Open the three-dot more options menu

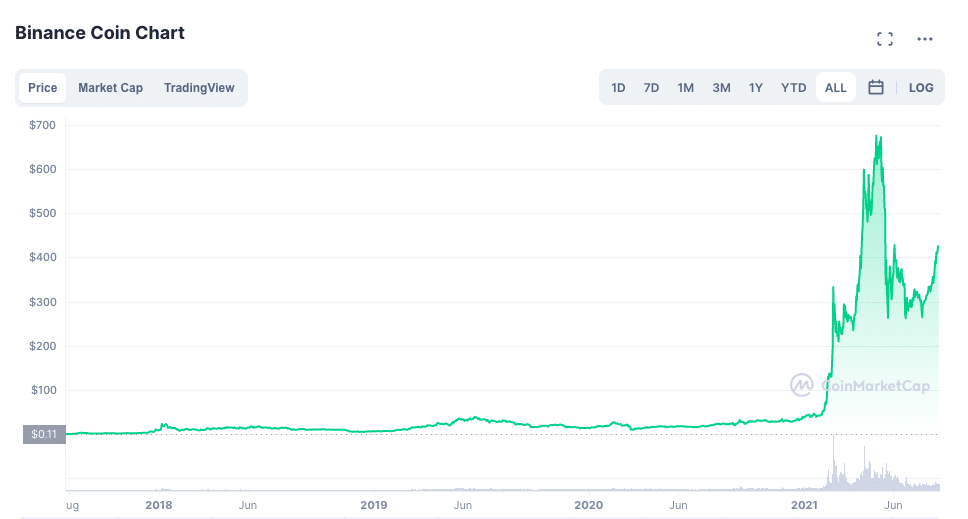[924, 39]
